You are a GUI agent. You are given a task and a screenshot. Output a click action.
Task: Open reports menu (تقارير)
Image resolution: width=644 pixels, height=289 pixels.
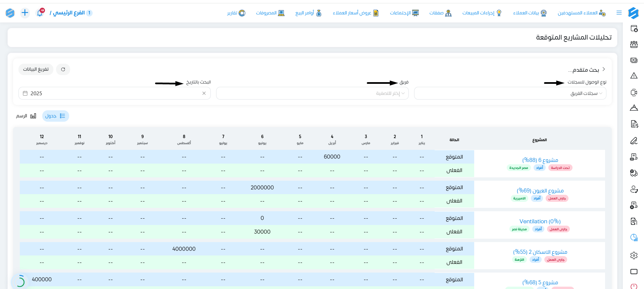[x=236, y=13]
